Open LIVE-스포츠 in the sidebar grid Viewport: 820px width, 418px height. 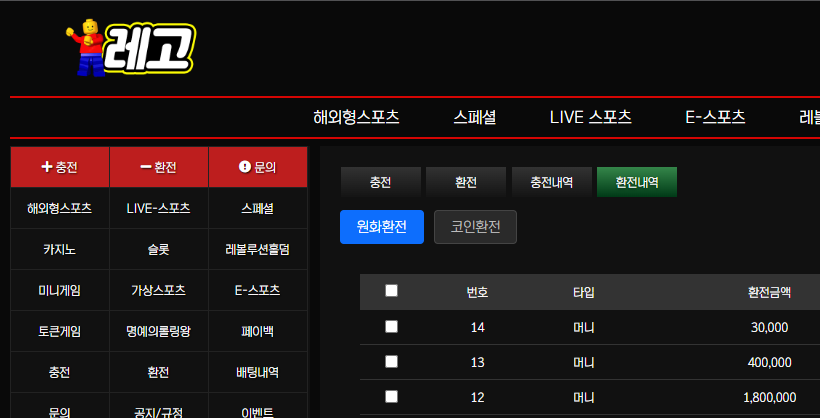click(x=158, y=208)
